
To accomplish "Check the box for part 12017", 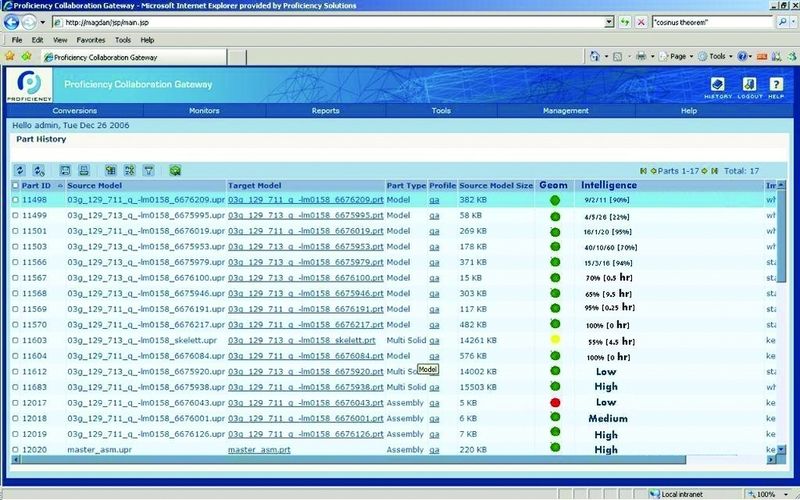I will tap(15, 403).
